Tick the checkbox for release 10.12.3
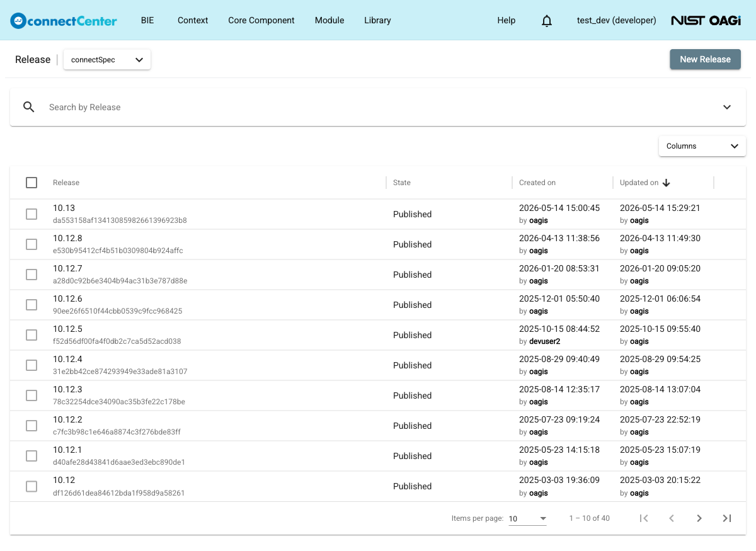 pyautogui.click(x=31, y=395)
